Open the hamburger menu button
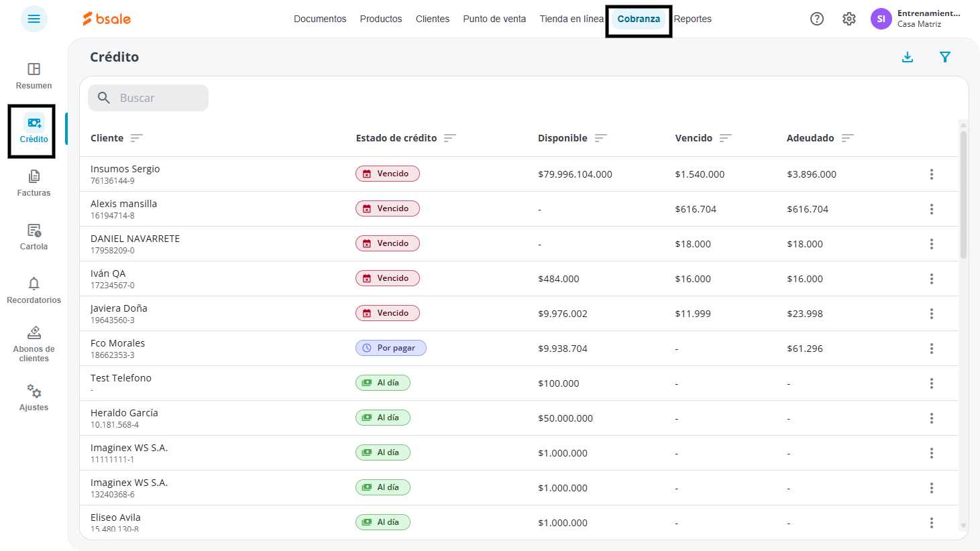The height and width of the screenshot is (551, 980). [34, 19]
